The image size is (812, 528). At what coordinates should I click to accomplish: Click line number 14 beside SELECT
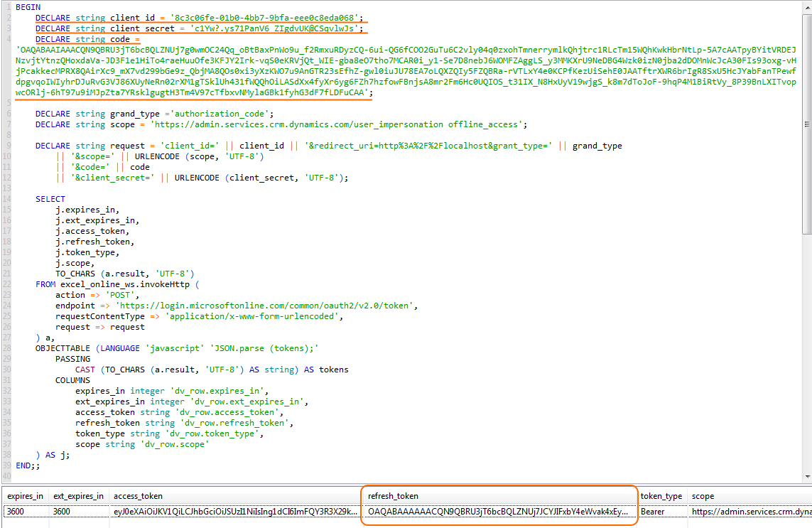point(6,199)
